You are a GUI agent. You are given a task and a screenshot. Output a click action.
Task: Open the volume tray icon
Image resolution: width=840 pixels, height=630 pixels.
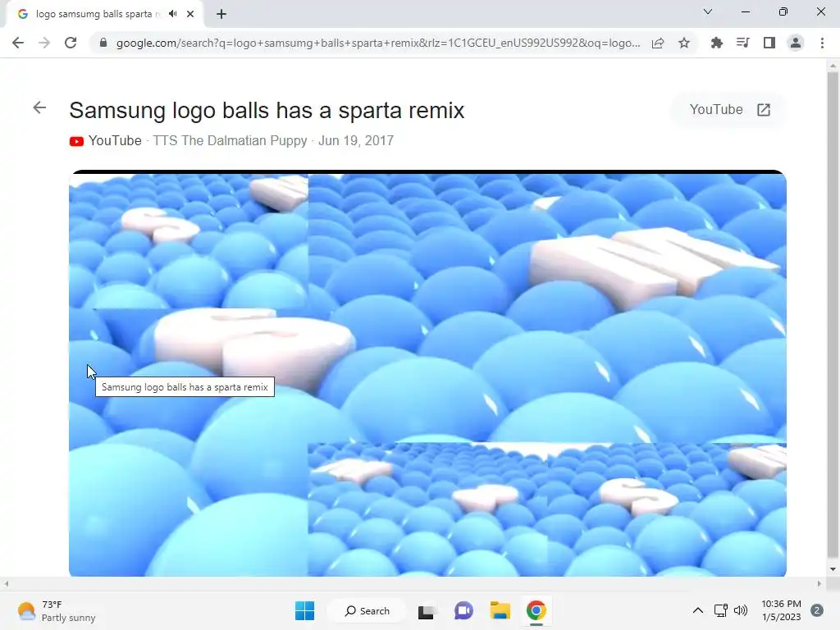tap(741, 610)
